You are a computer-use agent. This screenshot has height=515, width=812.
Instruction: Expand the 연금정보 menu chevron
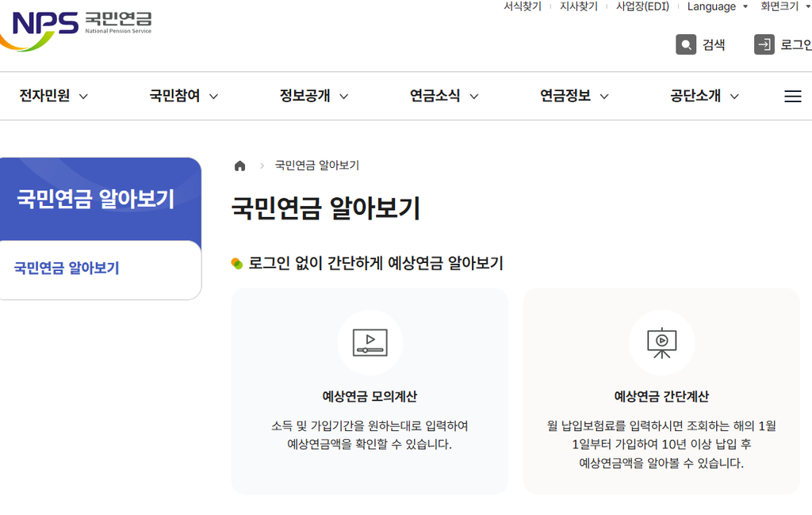604,97
